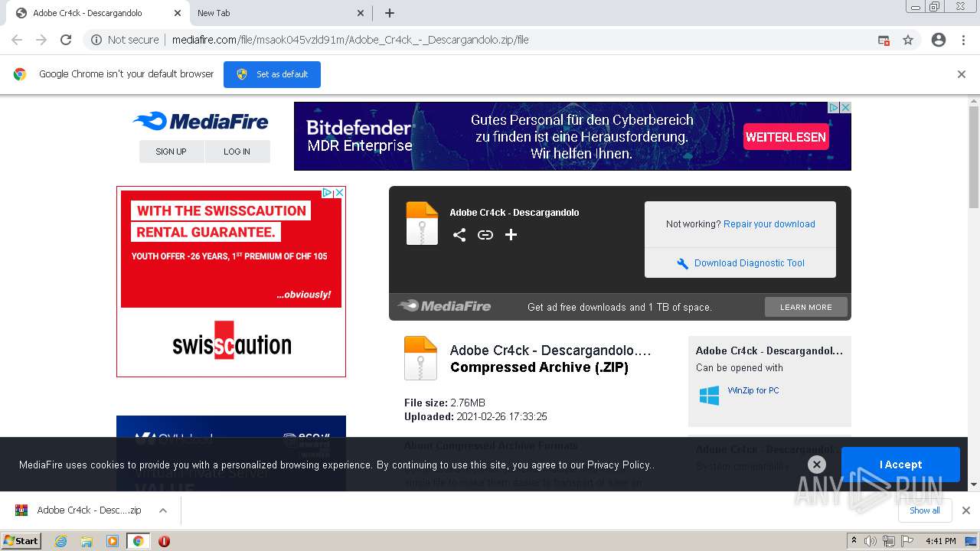
Task: Click the ZIP file icon in dark panel
Action: pos(422,223)
